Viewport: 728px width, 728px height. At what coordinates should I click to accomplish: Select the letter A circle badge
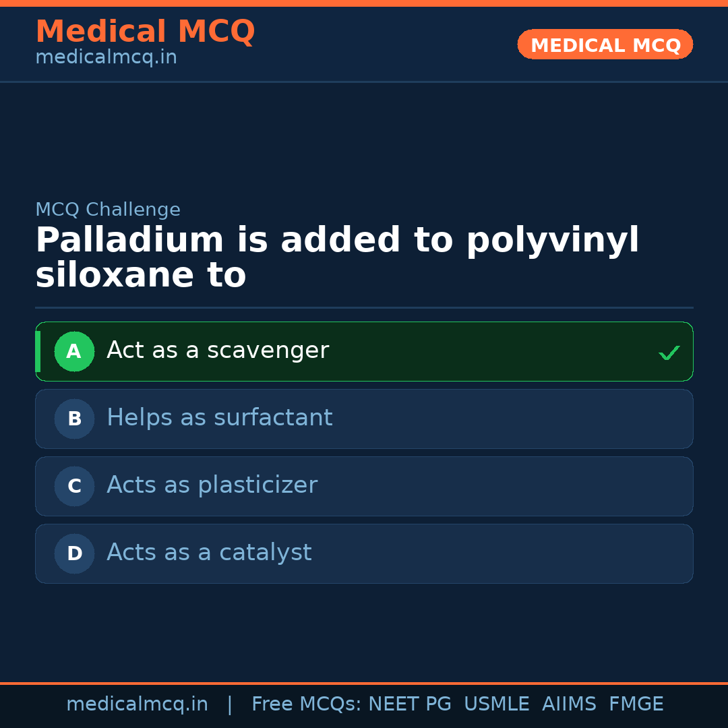pos(74,351)
